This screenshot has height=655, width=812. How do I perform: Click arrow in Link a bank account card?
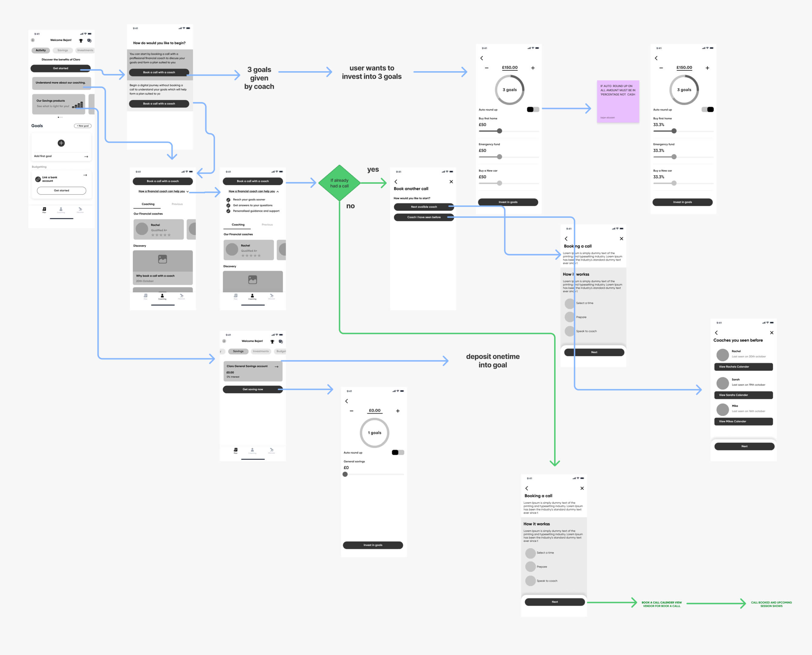click(85, 175)
